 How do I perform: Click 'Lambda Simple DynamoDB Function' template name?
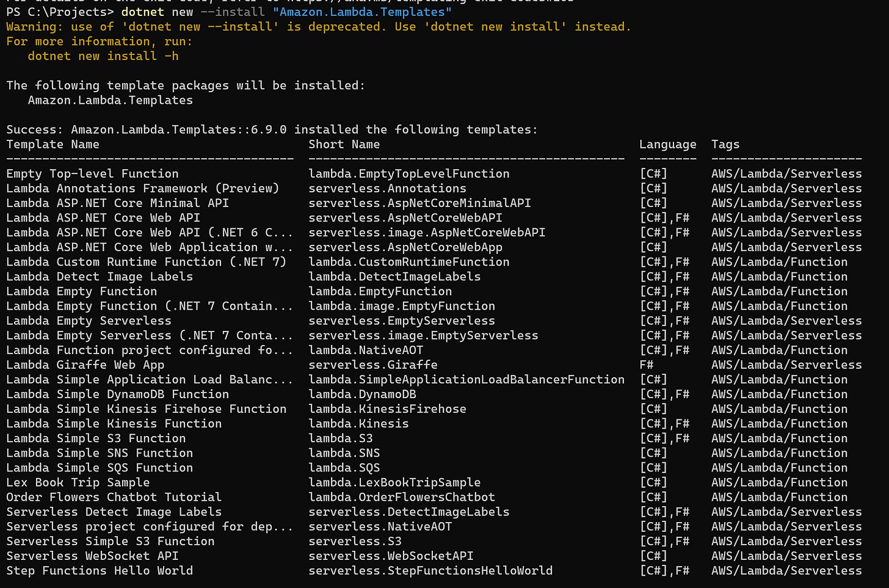[x=118, y=394]
